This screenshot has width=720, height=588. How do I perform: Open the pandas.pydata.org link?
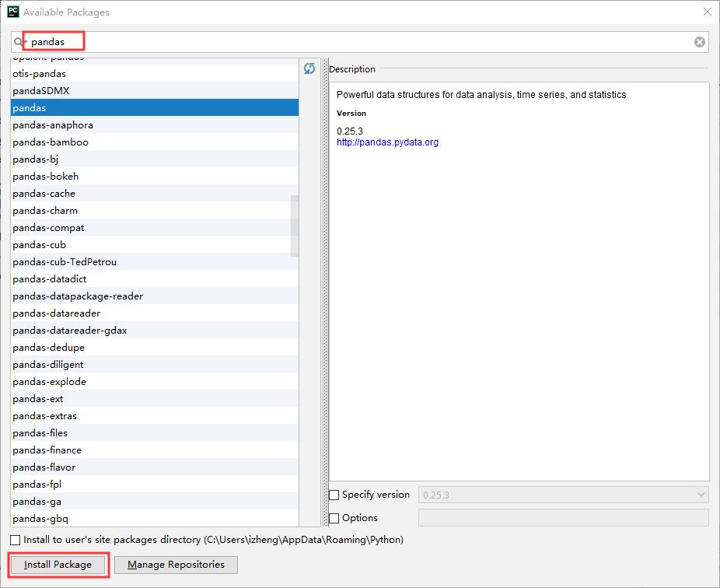[x=387, y=142]
